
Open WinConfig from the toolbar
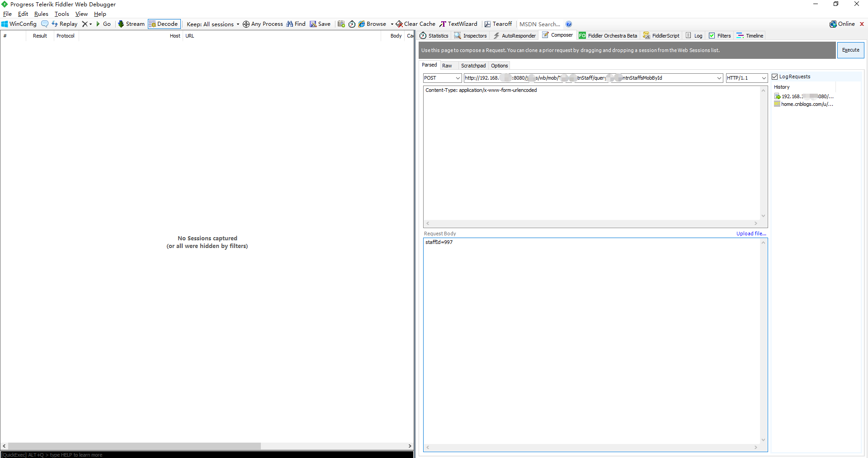tap(19, 24)
